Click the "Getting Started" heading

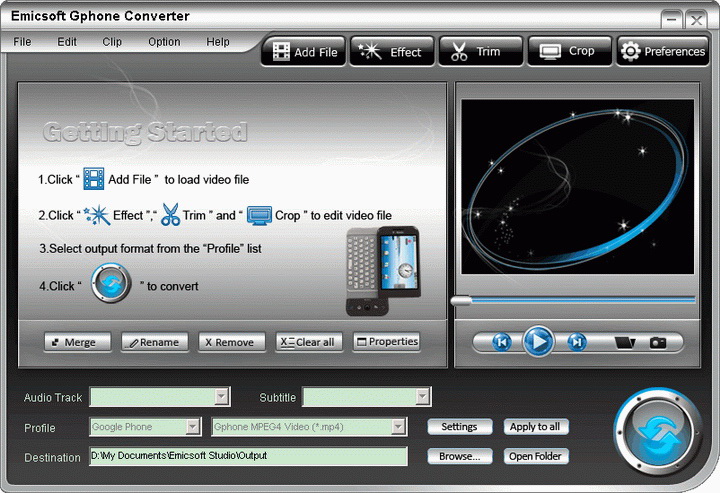[145, 132]
